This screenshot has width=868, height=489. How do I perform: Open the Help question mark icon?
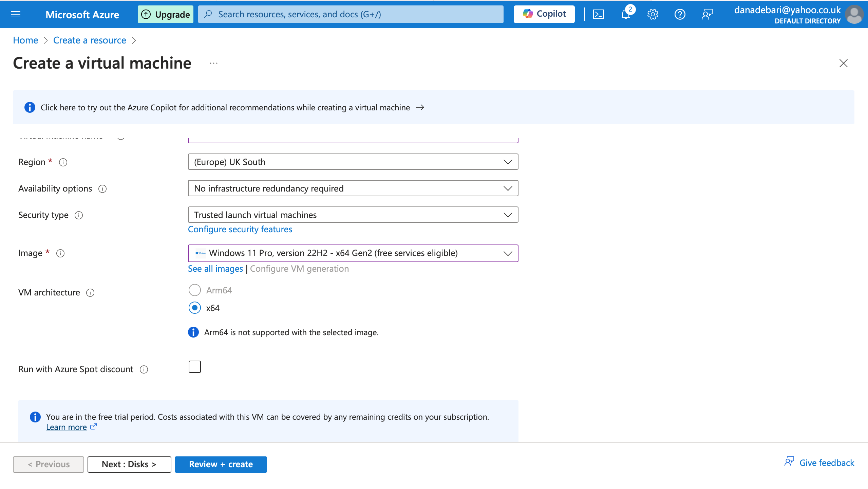coord(680,14)
